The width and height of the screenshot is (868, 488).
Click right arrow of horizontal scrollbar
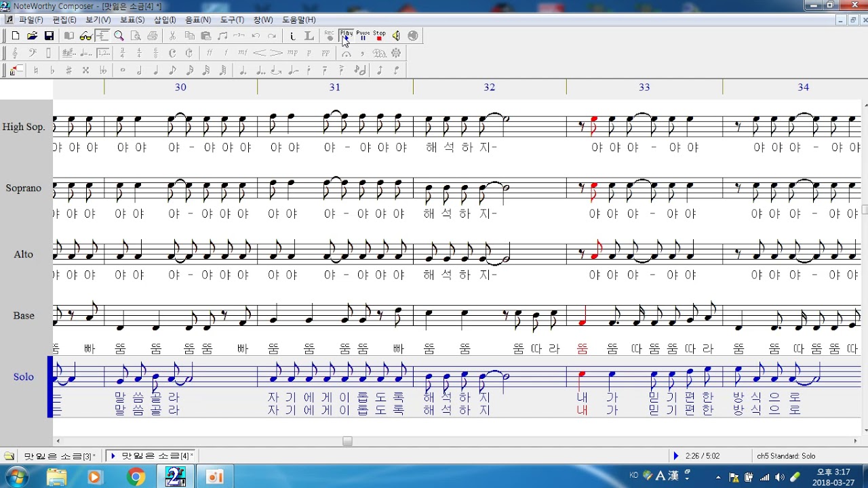854,441
